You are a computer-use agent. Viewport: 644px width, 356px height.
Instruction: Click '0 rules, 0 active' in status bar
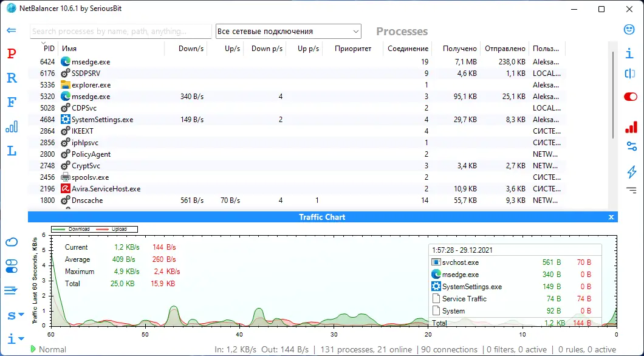pyautogui.click(x=587, y=349)
